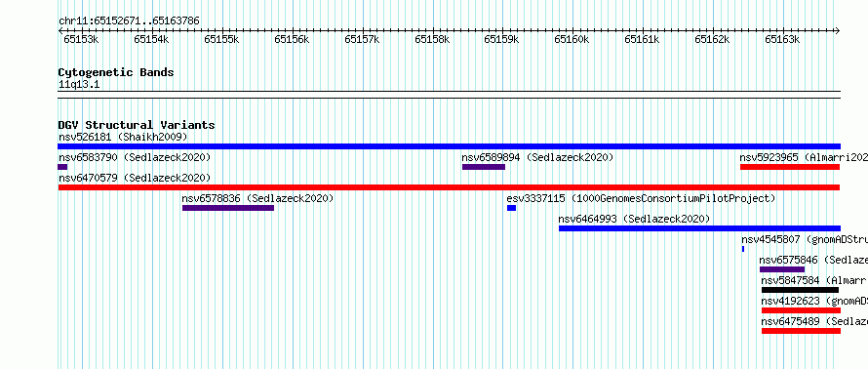Screen dimensions: 868x369
Task: Click the ruler's left arrowhead
Action: click(x=60, y=31)
